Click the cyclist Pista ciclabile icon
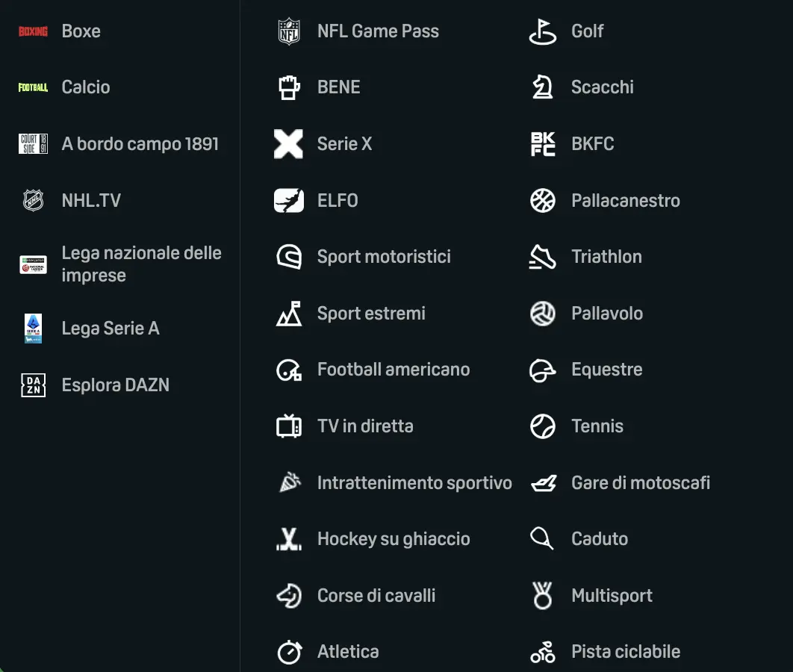793x672 pixels. pyautogui.click(x=543, y=652)
